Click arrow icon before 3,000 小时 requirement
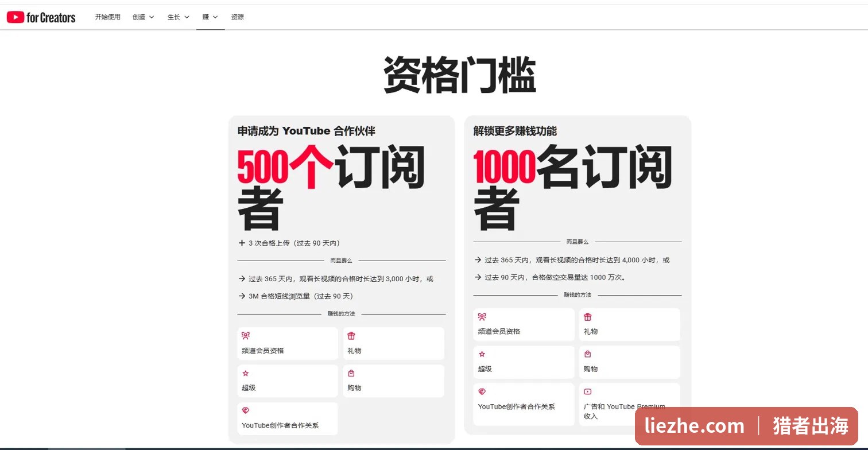Image resolution: width=868 pixels, height=450 pixels. (242, 278)
